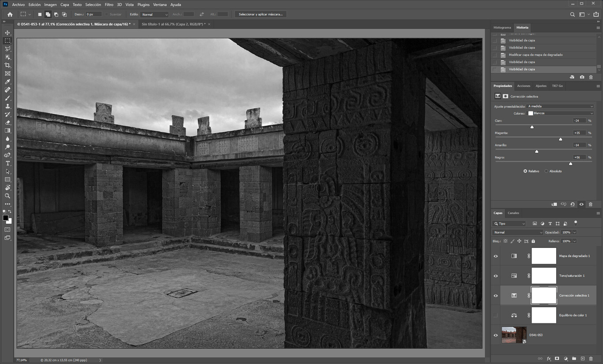Select the Crop tool
This screenshot has height=364, width=603.
[x=8, y=65]
